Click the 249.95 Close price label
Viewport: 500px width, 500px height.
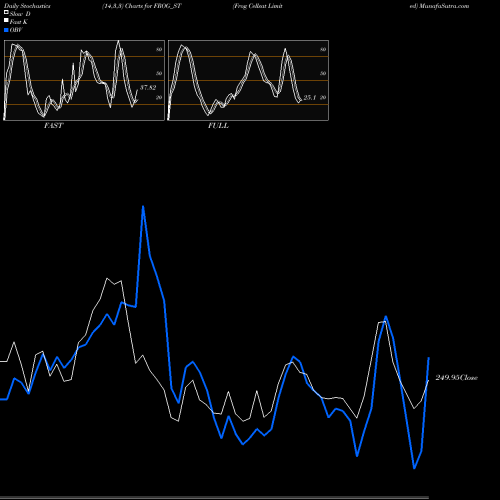pos(457,378)
